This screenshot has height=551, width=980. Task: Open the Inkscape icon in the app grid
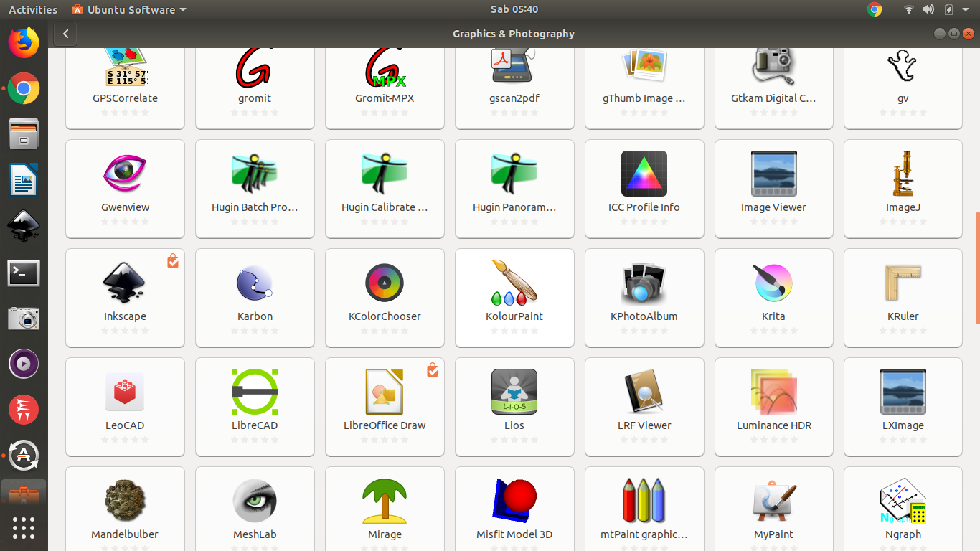(x=125, y=283)
